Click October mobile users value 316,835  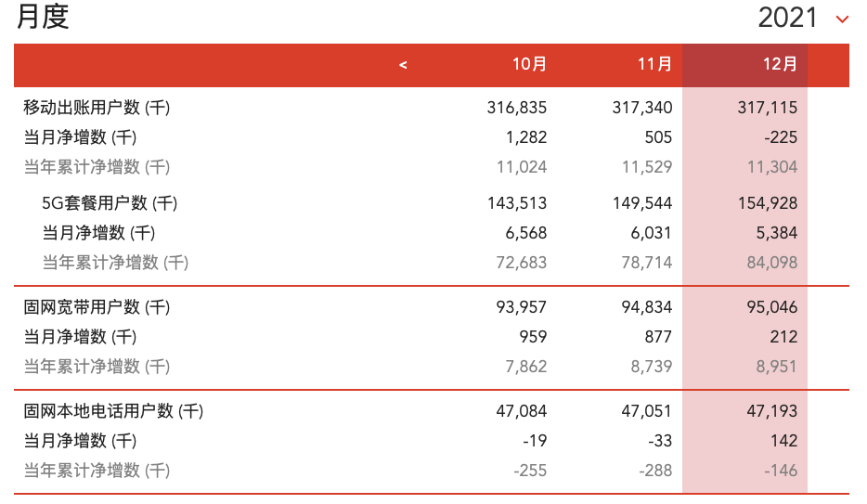pos(517,108)
